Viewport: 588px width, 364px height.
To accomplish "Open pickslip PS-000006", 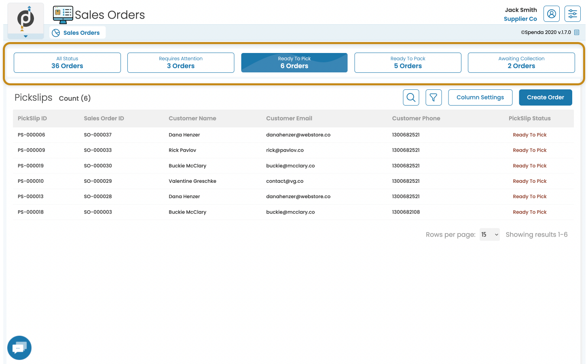I will pyautogui.click(x=32, y=135).
